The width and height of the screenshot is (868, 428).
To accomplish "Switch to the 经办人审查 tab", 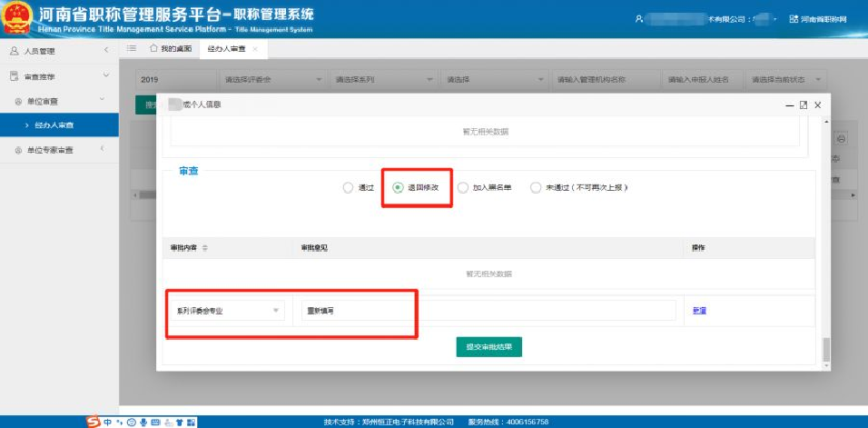I will pos(232,49).
